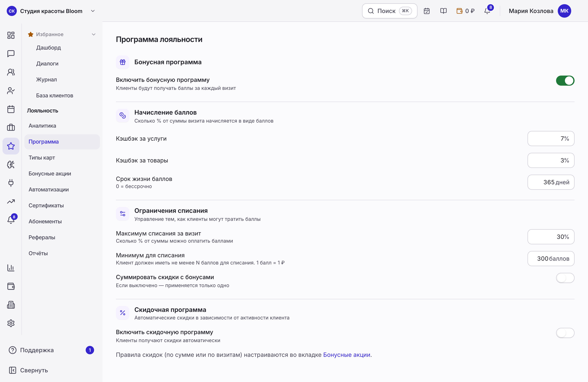Image resolution: width=588 pixels, height=382 pixels.
Task: Click the Избранное star icon
Action: click(31, 34)
